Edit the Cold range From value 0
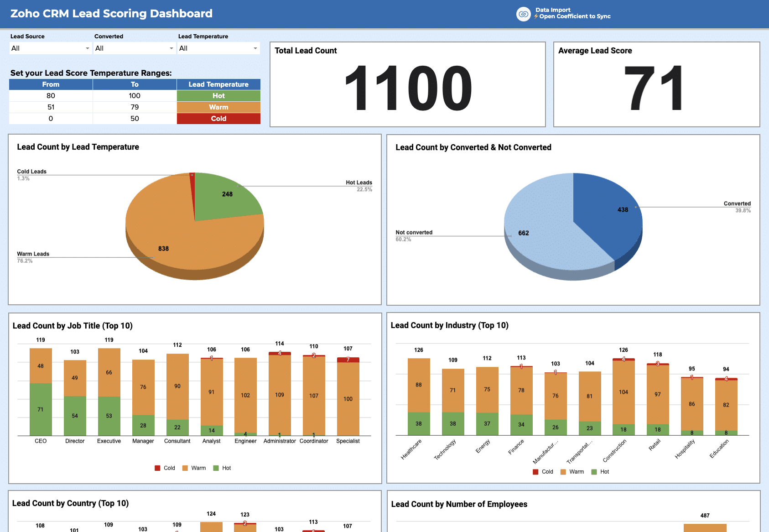This screenshot has width=769, height=532. pos(51,119)
